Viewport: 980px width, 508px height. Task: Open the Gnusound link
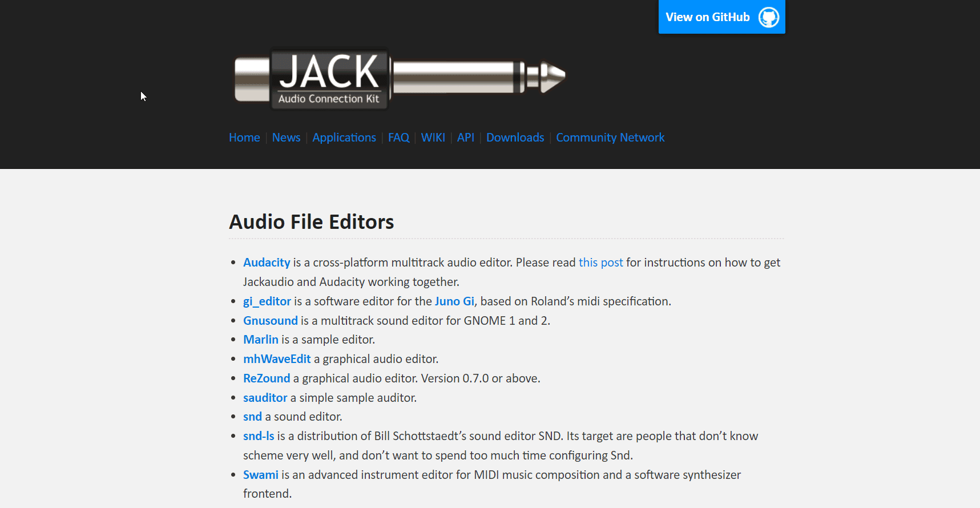(x=271, y=321)
